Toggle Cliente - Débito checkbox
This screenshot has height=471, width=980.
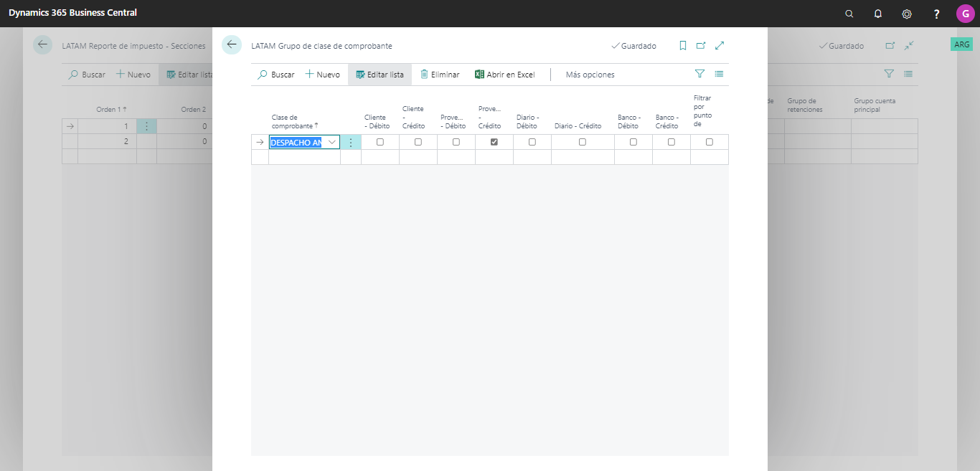(380, 142)
